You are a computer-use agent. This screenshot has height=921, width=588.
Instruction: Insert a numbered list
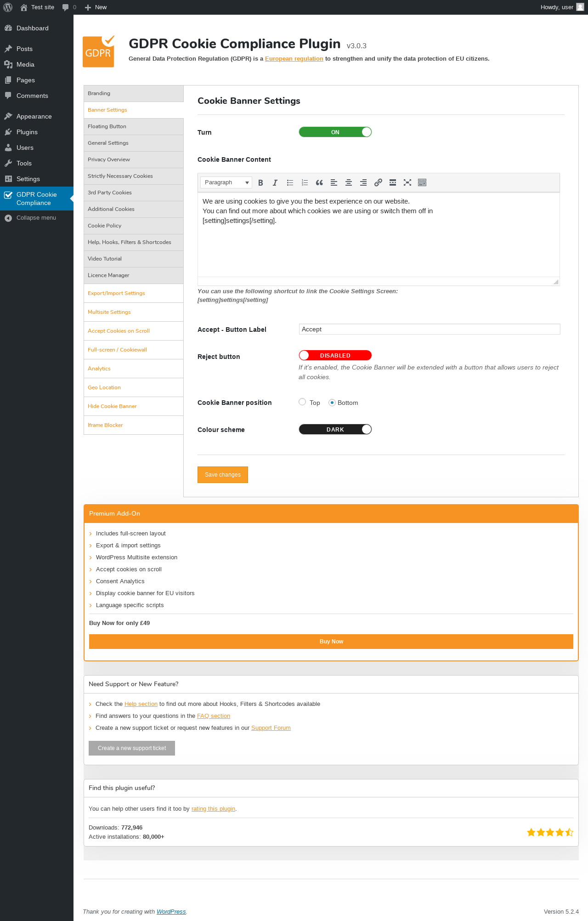pyautogui.click(x=305, y=182)
